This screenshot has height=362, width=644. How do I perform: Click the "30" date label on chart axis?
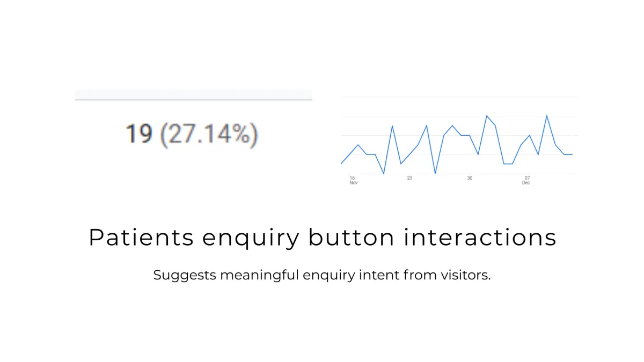(x=470, y=178)
